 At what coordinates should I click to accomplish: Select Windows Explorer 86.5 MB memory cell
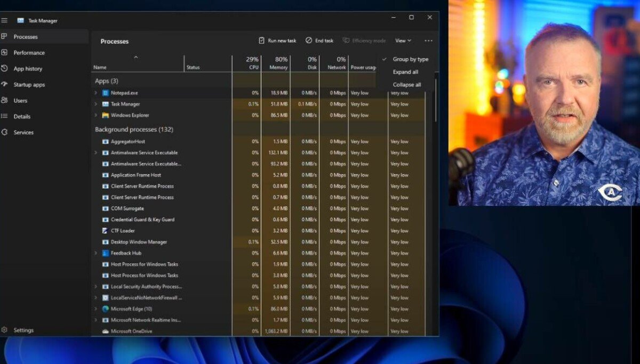point(276,115)
